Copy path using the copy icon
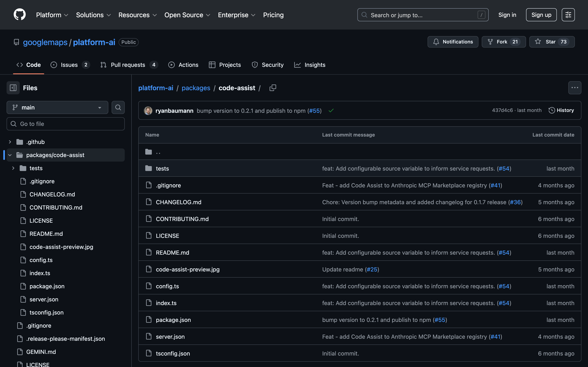 coord(273,88)
